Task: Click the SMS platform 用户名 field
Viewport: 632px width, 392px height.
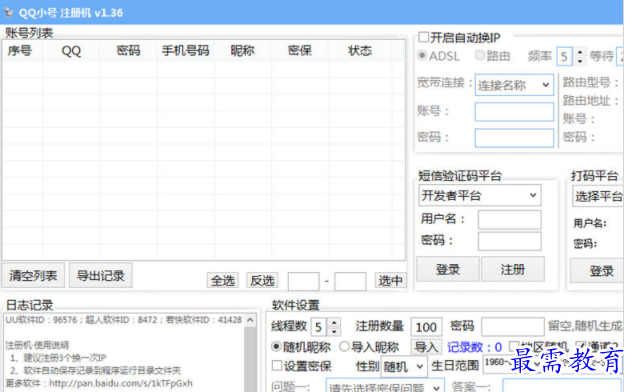Action: [x=509, y=220]
